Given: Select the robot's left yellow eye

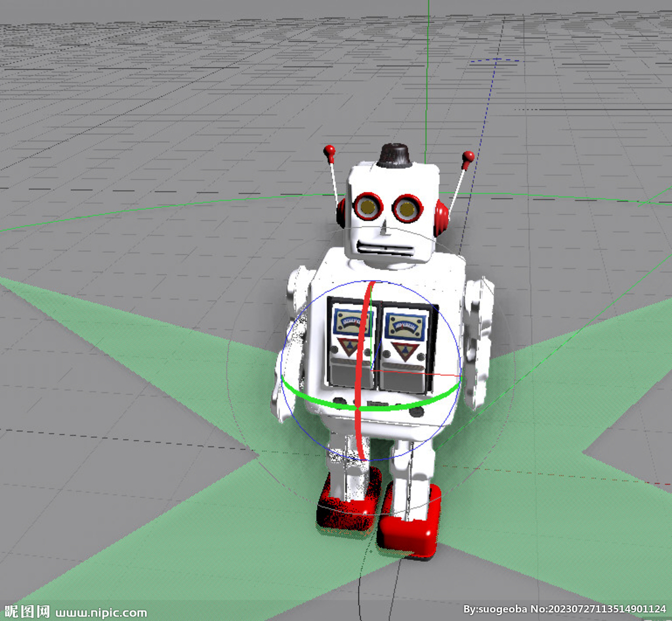Looking at the screenshot, I should pyautogui.click(x=369, y=207).
